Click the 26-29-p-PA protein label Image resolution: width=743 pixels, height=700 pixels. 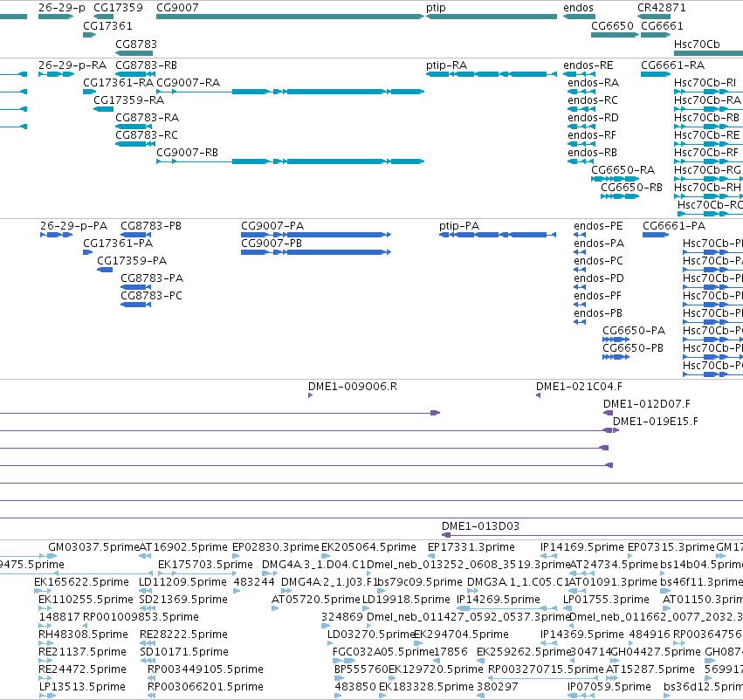74,226
